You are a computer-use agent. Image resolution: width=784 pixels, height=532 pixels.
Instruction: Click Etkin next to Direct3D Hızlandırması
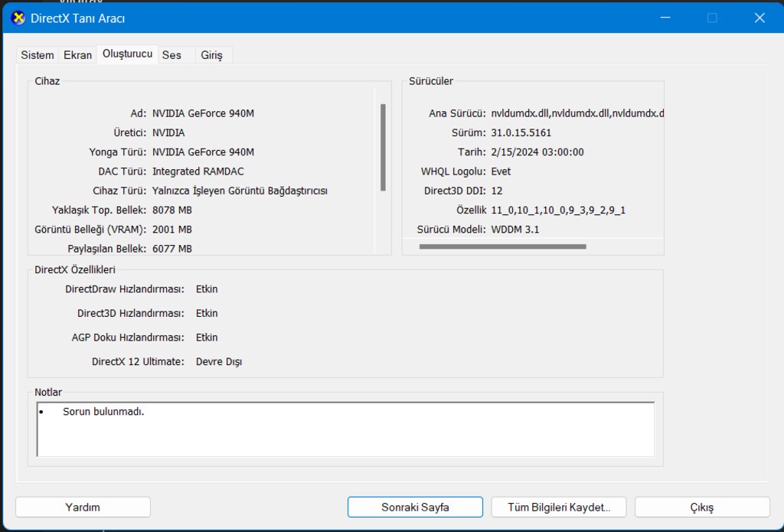207,313
